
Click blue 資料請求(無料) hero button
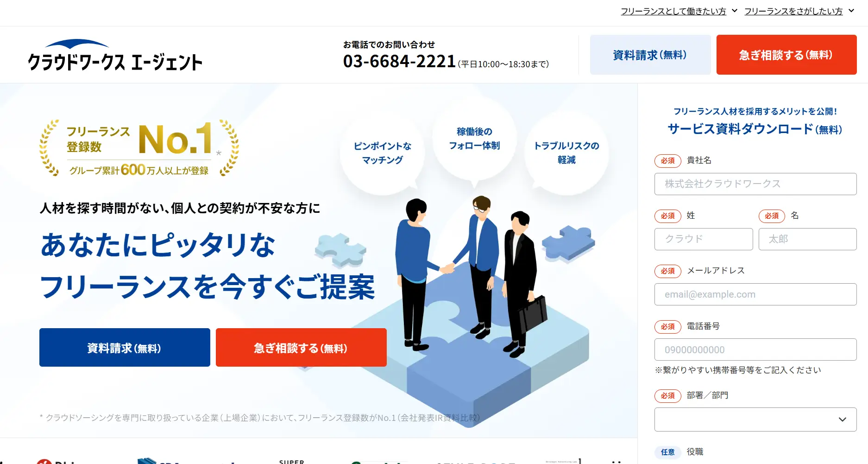pyautogui.click(x=125, y=348)
